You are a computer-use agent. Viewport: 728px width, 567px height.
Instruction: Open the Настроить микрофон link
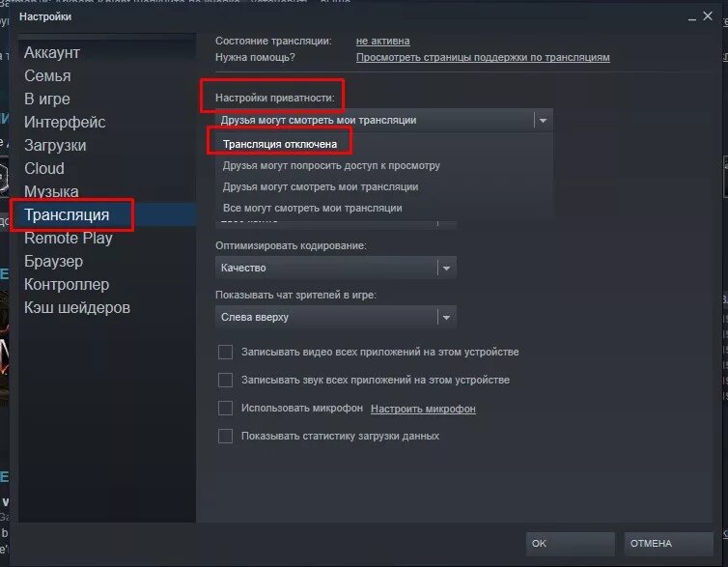423,409
